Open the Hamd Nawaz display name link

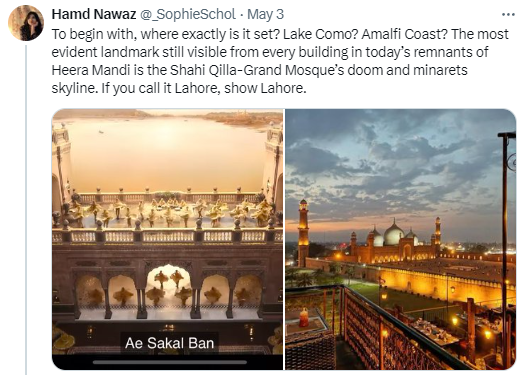94,14
